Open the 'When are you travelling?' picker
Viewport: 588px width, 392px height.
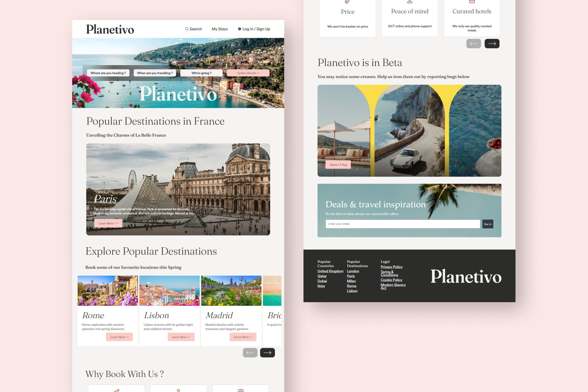click(155, 73)
